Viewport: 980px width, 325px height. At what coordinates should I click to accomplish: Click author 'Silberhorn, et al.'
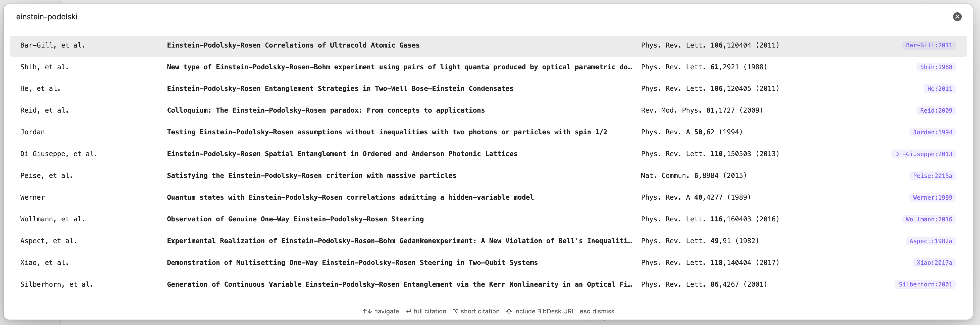[x=57, y=284]
